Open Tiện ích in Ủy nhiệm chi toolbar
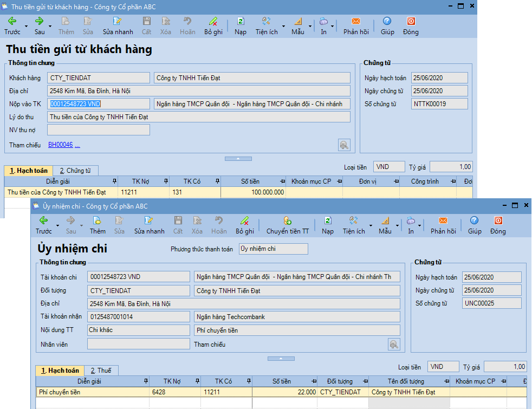532x409 pixels. click(354, 225)
